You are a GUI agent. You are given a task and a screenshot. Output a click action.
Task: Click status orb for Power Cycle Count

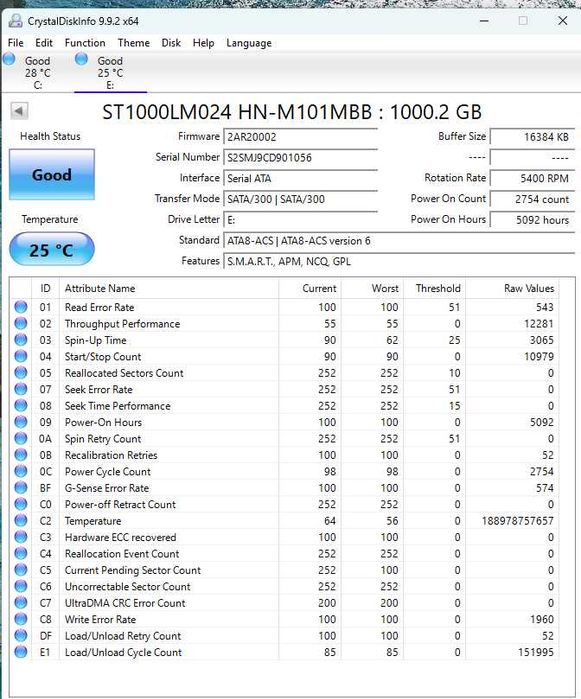click(21, 471)
